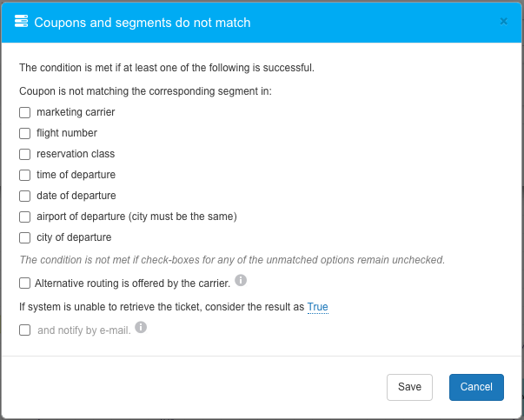524x420 pixels.
Task: Click the italic note about unmatched options
Action: tap(232, 260)
